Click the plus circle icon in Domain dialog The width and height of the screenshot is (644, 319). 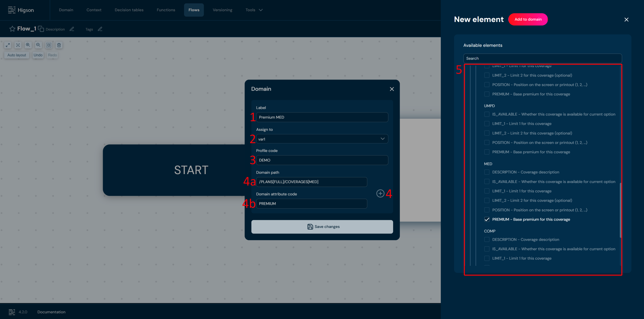tap(380, 193)
